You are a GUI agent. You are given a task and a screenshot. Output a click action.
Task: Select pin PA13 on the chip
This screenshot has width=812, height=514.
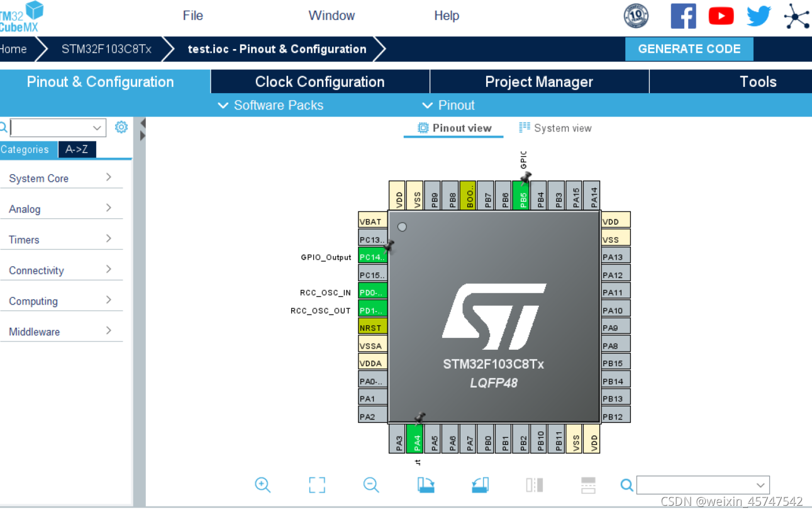pyautogui.click(x=615, y=257)
